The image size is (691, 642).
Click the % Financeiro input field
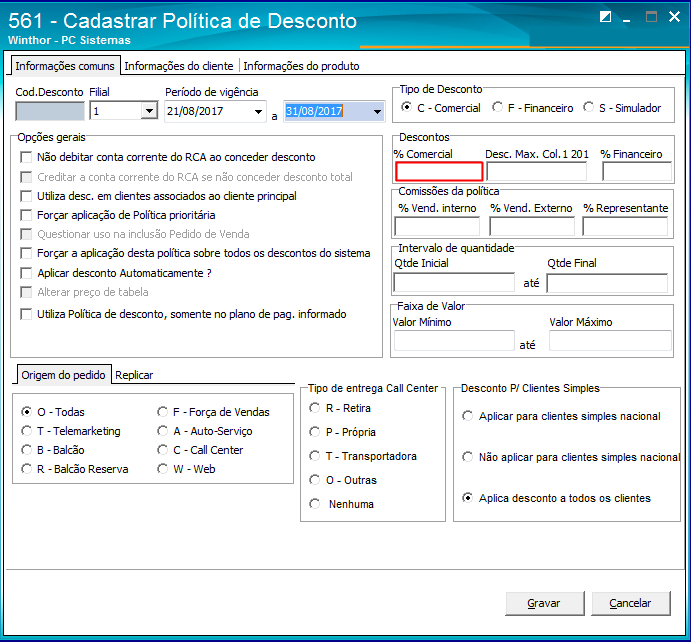coord(637,171)
